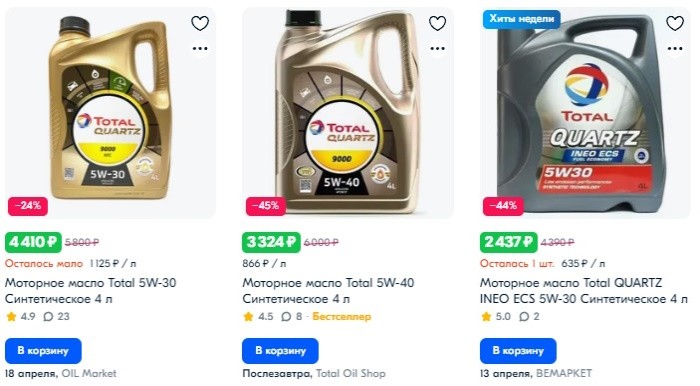This screenshot has height=386, width=700.
Task: Open three-dots menu on Total 5W-30 card
Action: point(200,48)
